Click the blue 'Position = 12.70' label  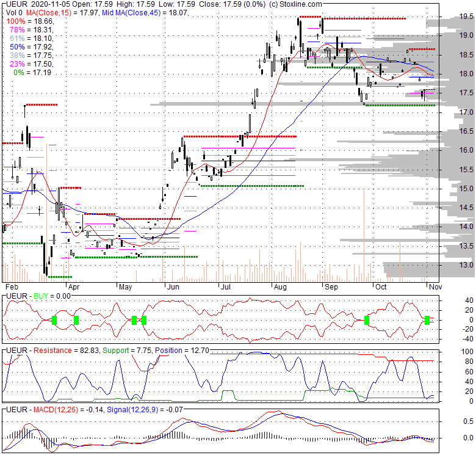tap(182, 351)
